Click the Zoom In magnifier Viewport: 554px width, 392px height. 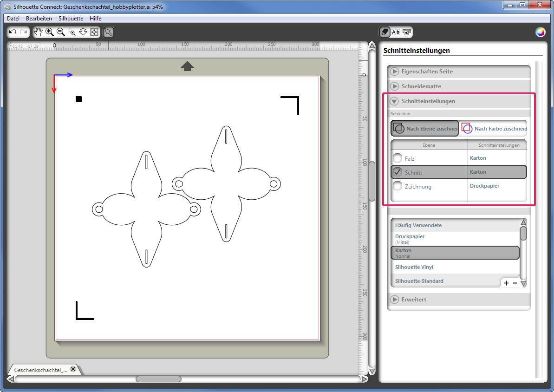(x=50, y=32)
